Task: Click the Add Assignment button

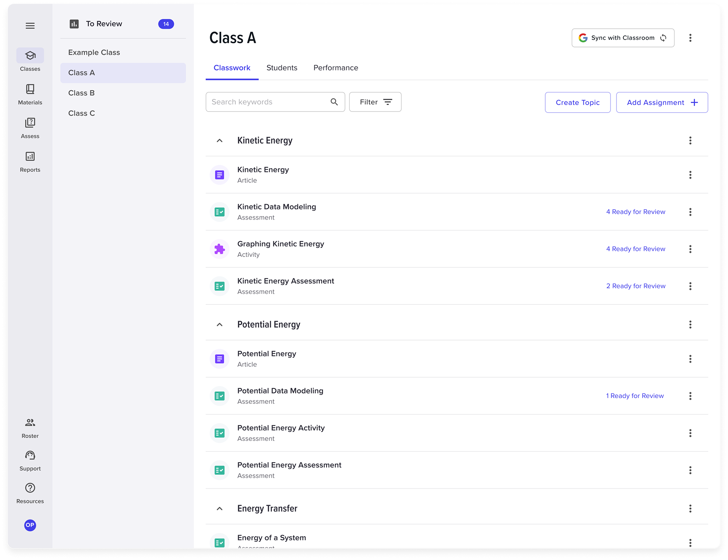Action: (662, 102)
